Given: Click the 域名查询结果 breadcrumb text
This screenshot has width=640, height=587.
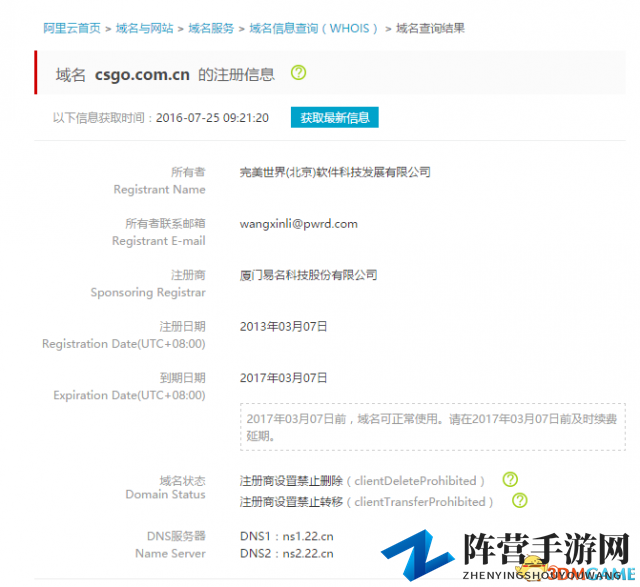Looking at the screenshot, I should (x=430, y=28).
